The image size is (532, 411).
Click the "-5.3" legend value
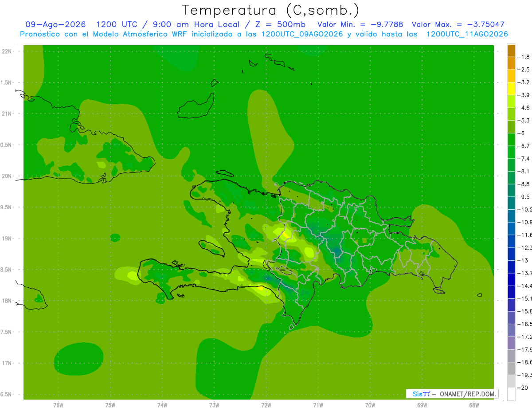524,121
